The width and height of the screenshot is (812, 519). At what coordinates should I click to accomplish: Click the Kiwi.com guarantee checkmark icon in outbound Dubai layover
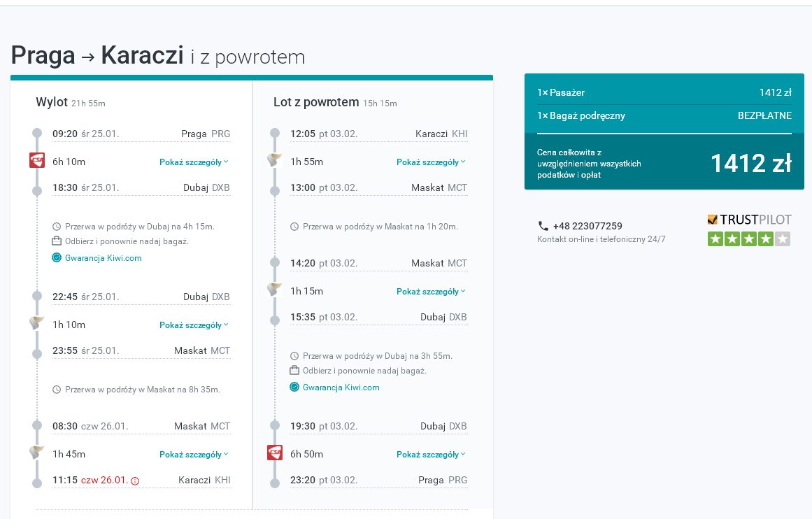point(57,258)
